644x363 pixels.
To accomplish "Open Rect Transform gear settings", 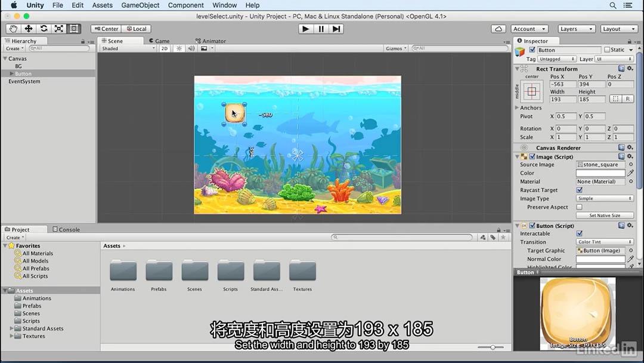I will [x=630, y=69].
